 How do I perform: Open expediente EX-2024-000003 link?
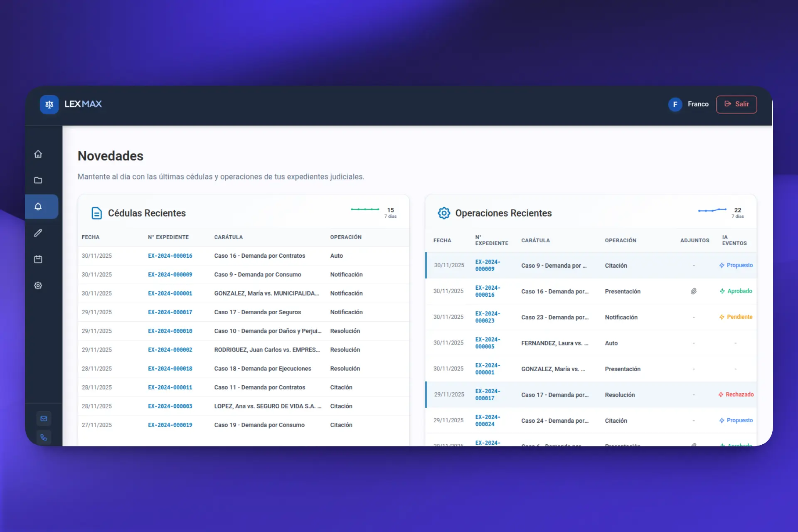point(170,406)
